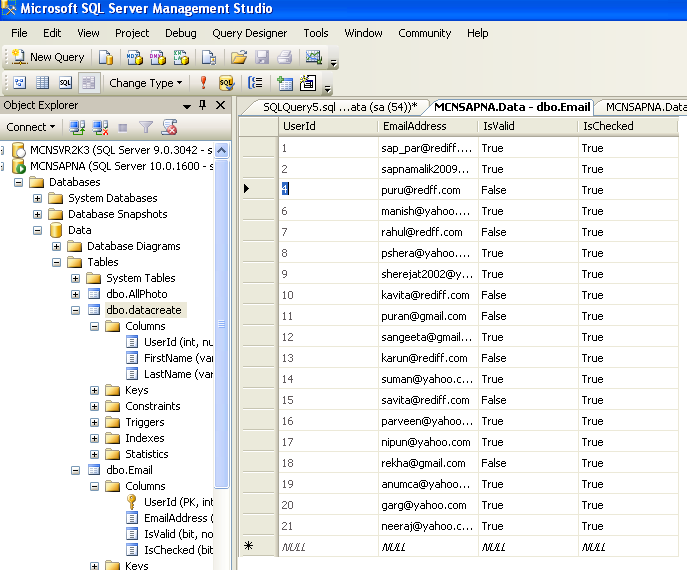
Task: Click the Add Table icon
Action: pyautogui.click(x=285, y=83)
